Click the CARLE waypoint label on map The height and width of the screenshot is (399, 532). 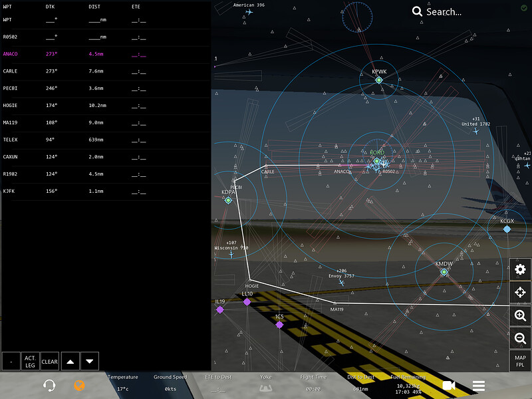coord(268,172)
